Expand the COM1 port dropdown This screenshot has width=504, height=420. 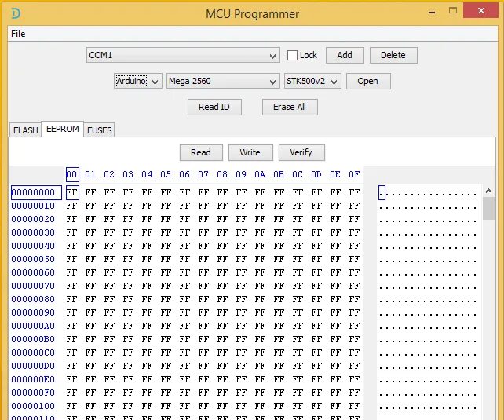183,55
